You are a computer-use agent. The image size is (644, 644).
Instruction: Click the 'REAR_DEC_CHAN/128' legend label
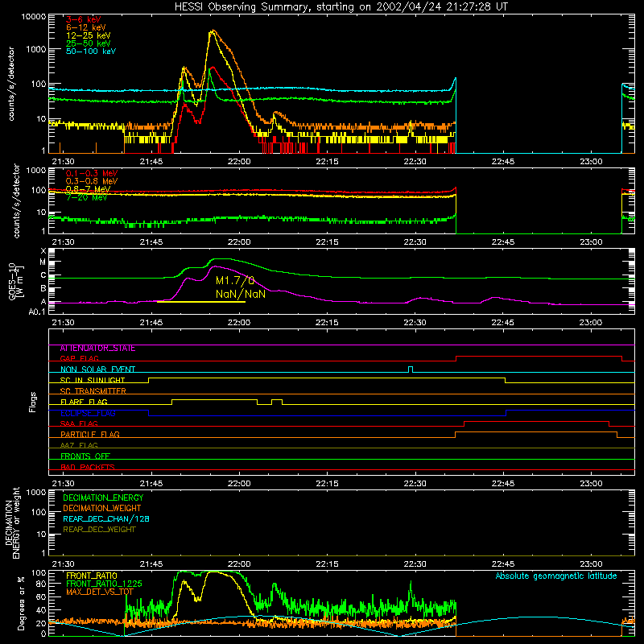(106, 519)
